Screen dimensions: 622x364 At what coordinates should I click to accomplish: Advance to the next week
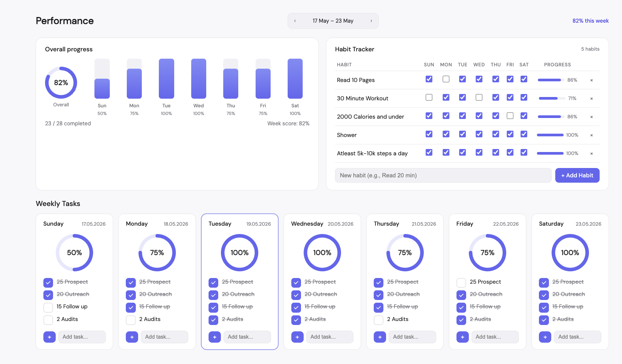point(371,21)
